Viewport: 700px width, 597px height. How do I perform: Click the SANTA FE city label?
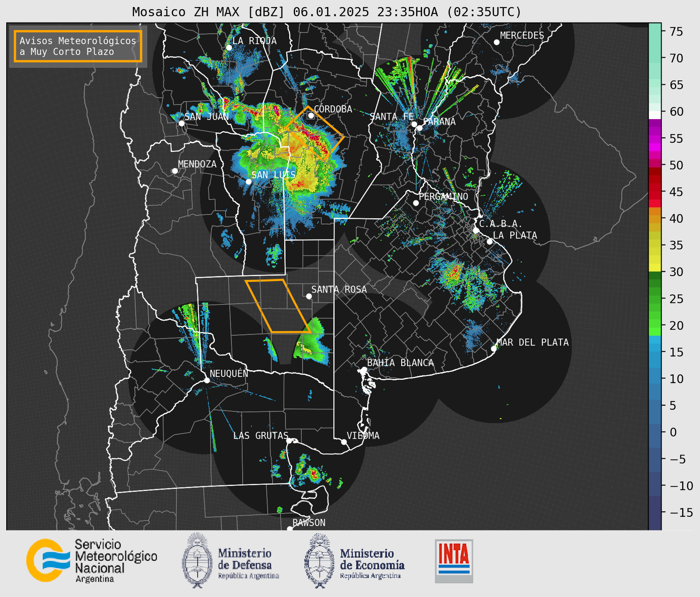click(392, 117)
